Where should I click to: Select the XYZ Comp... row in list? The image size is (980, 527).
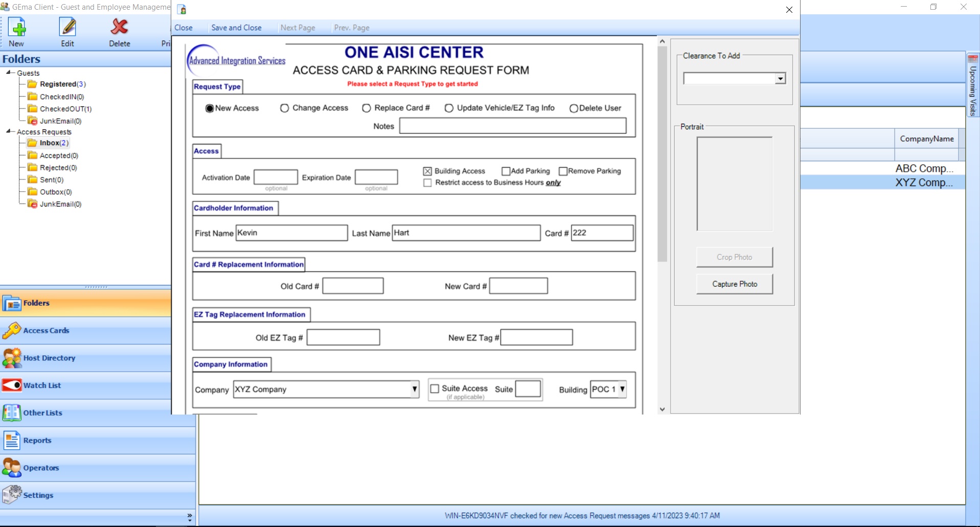pyautogui.click(x=883, y=182)
